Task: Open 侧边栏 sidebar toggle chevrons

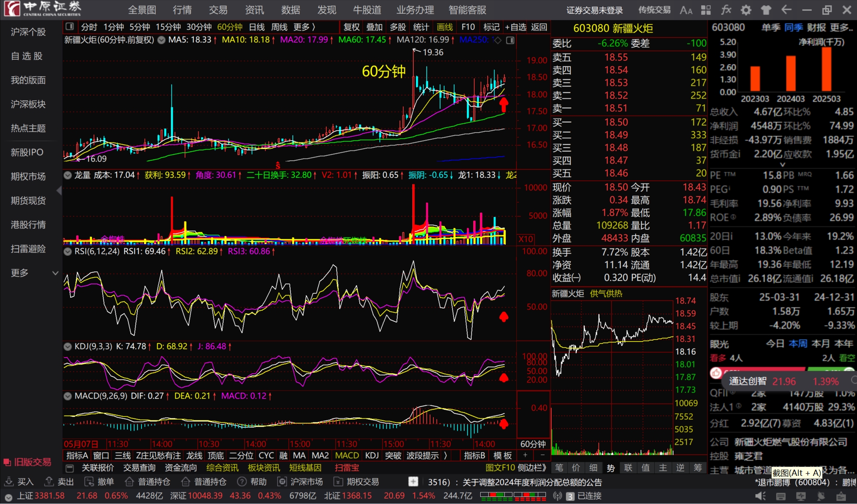Action: click(532, 468)
